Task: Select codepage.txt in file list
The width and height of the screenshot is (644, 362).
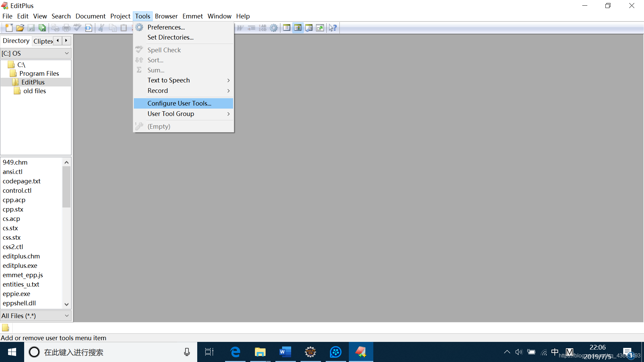Action: tap(21, 181)
